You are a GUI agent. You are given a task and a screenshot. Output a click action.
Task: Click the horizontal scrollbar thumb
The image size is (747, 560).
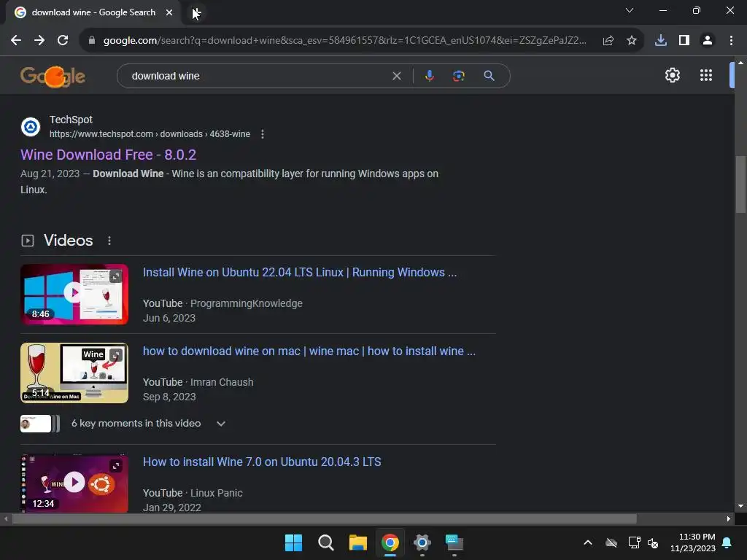[324, 518]
